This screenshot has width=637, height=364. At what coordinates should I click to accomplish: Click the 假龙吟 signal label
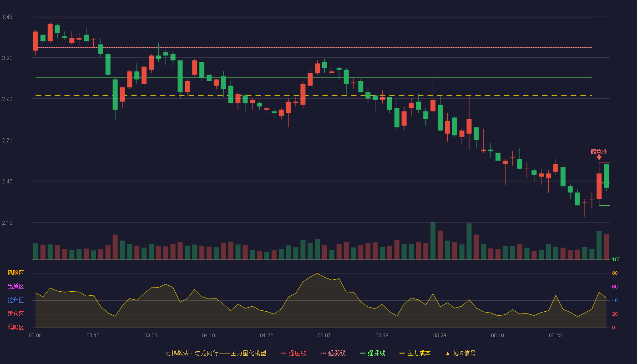(x=599, y=152)
